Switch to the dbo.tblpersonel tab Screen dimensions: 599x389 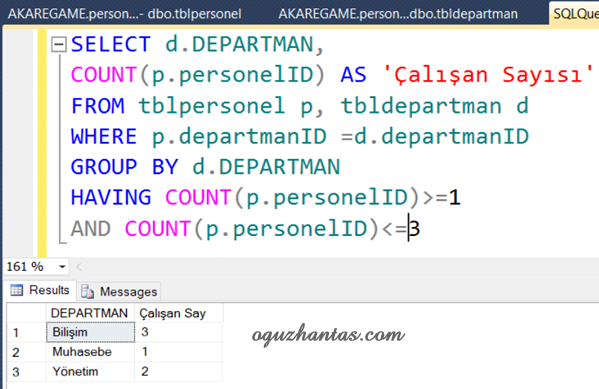click(x=125, y=14)
